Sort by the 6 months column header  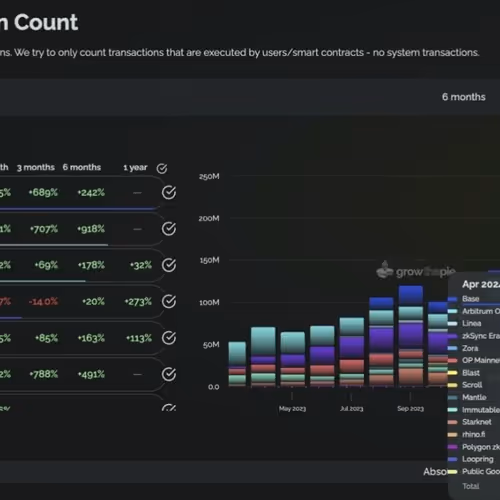click(82, 167)
